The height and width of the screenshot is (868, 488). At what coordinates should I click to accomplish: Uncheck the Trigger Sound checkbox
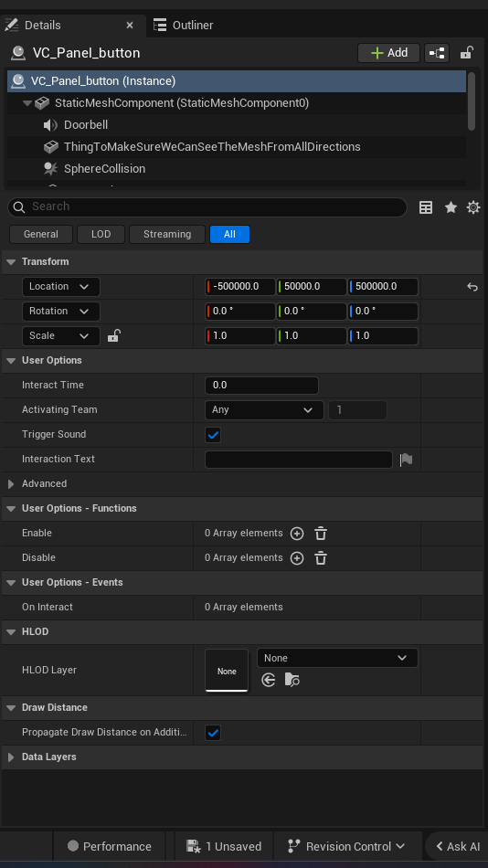coord(213,435)
